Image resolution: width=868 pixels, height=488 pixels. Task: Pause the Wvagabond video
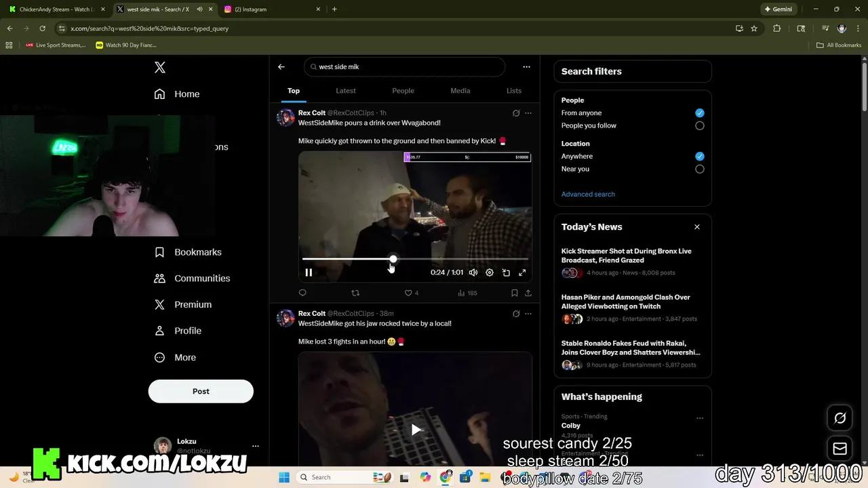pos(309,272)
